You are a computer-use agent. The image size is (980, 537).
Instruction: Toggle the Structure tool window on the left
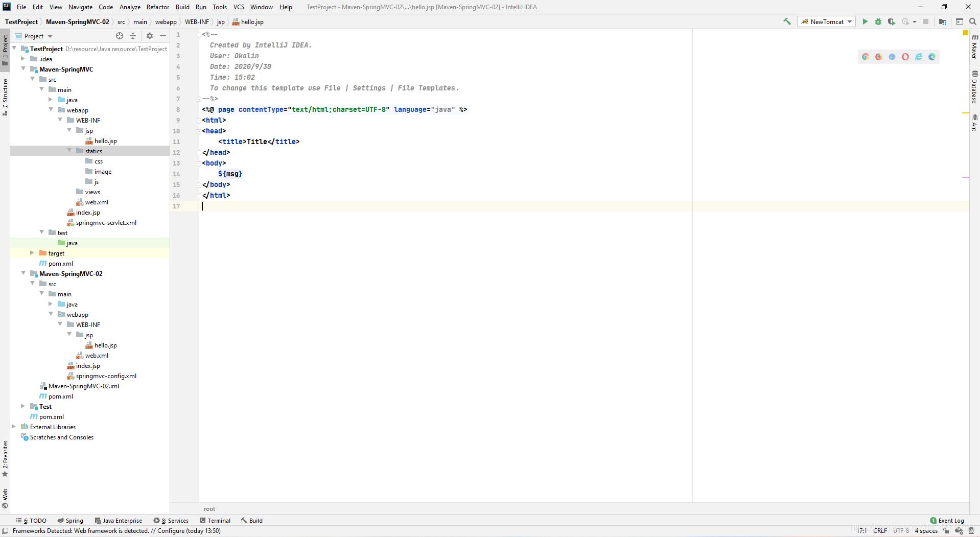5,97
